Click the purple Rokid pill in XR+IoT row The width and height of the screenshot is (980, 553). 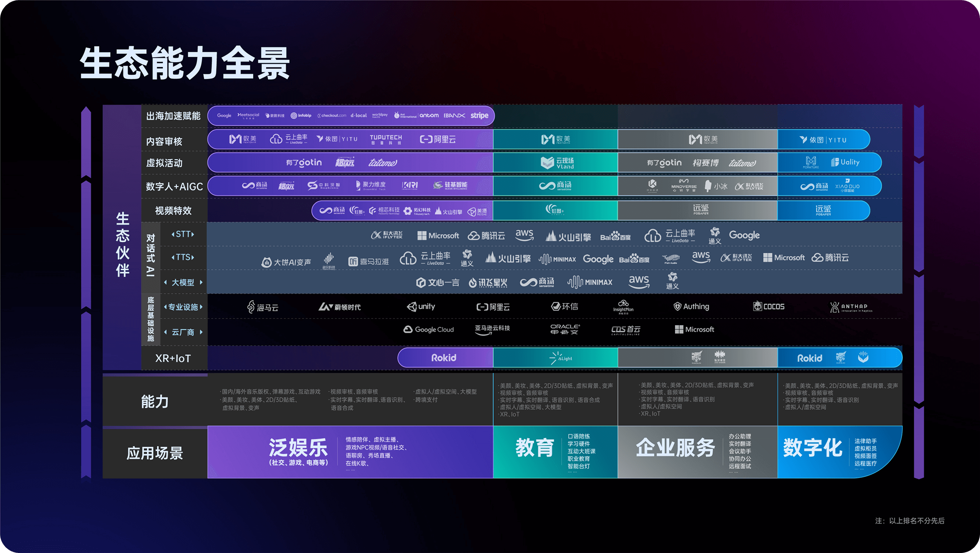pyautogui.click(x=445, y=358)
